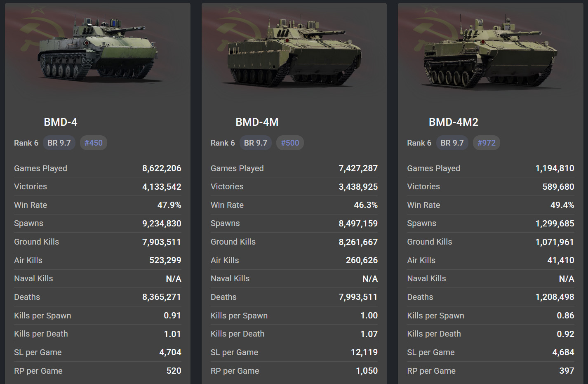
Task: Click BMD-4M2 Ground Kills value 1,071,961
Action: tap(555, 242)
